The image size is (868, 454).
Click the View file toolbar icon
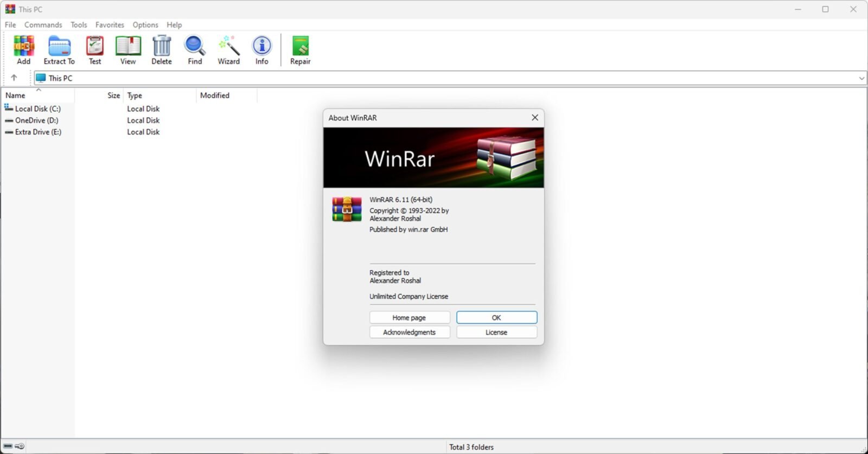128,50
